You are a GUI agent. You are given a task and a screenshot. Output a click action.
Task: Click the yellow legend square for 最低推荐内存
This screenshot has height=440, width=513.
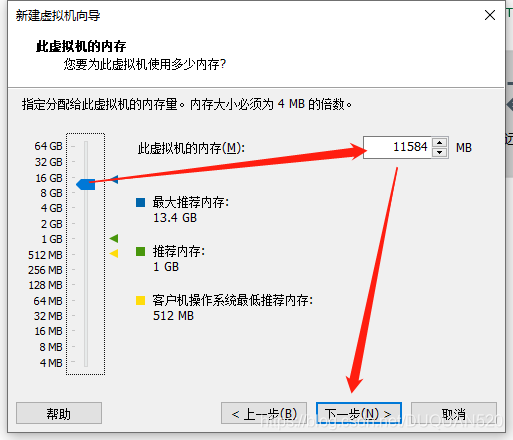point(140,300)
